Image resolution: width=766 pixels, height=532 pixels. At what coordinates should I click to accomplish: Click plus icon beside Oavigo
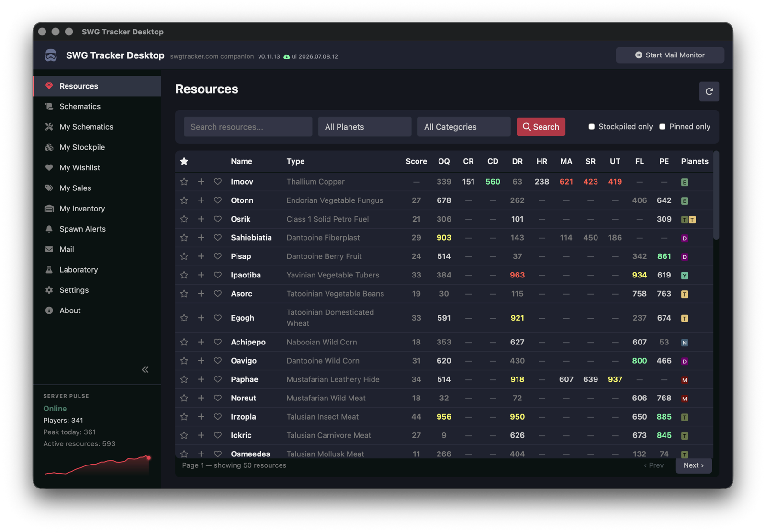(201, 361)
